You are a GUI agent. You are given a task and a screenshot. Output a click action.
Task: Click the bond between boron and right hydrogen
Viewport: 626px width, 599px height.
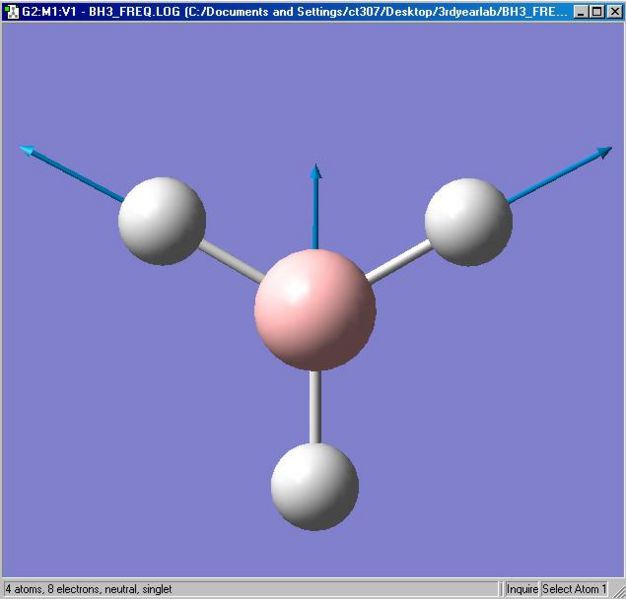click(398, 261)
